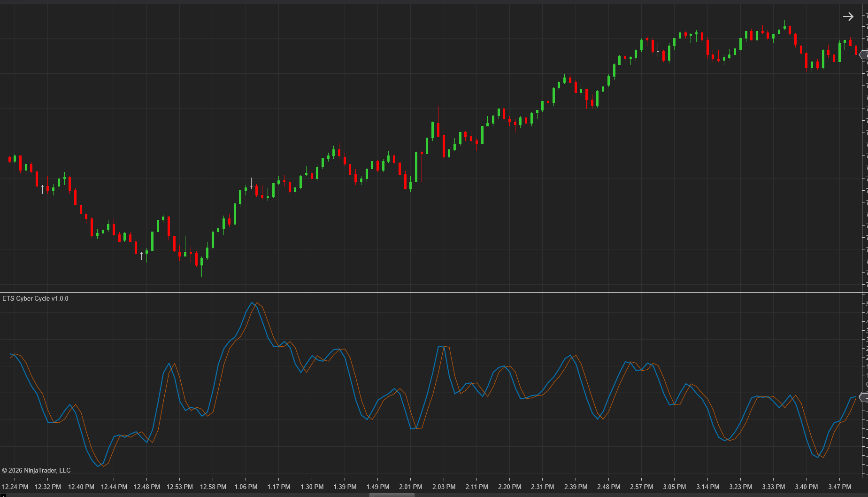Click the current price marker on price axis
Viewport: 868px width, 497px height.
[863, 55]
